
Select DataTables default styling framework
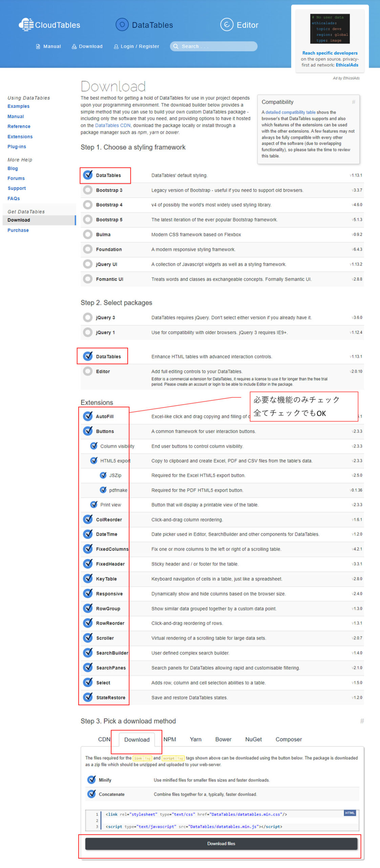click(88, 175)
